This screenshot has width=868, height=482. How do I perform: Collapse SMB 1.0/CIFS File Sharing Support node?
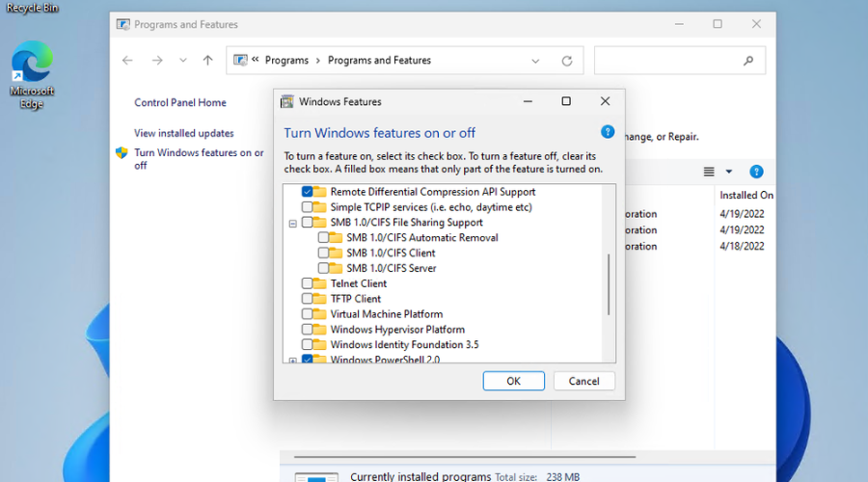coord(293,224)
